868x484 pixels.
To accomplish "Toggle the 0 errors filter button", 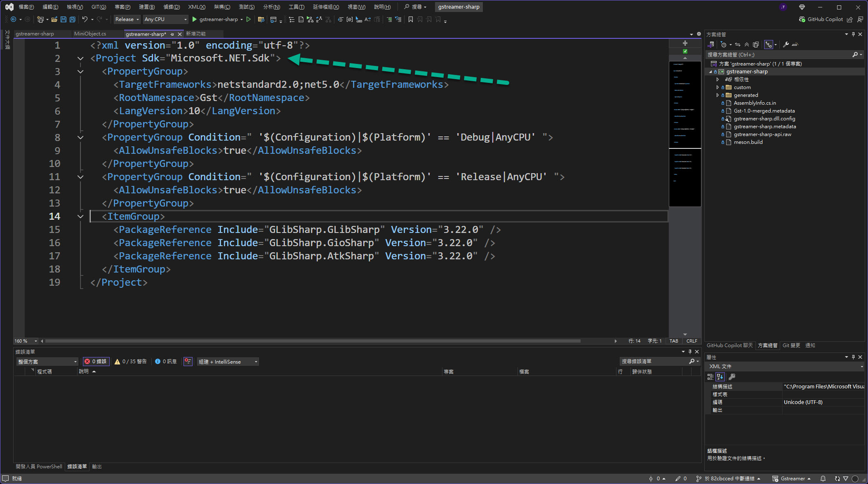I will (x=96, y=362).
